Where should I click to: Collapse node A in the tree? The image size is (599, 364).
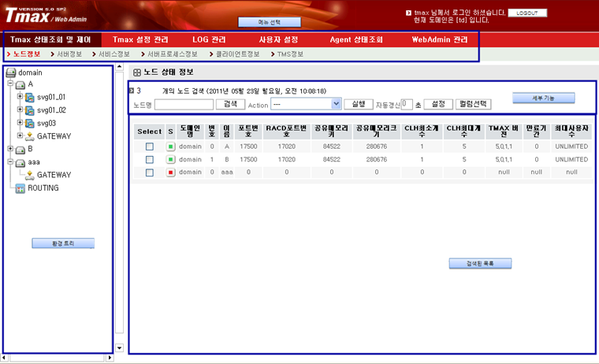tap(10, 84)
